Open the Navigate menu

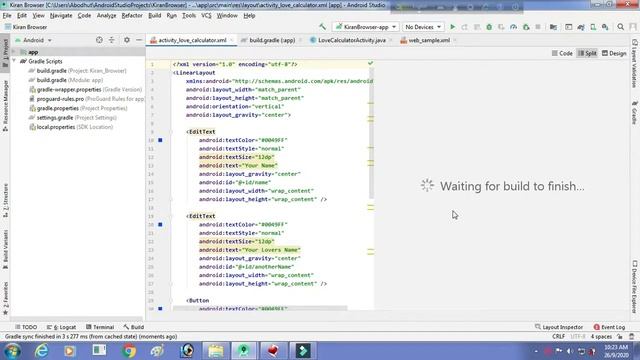point(61,16)
